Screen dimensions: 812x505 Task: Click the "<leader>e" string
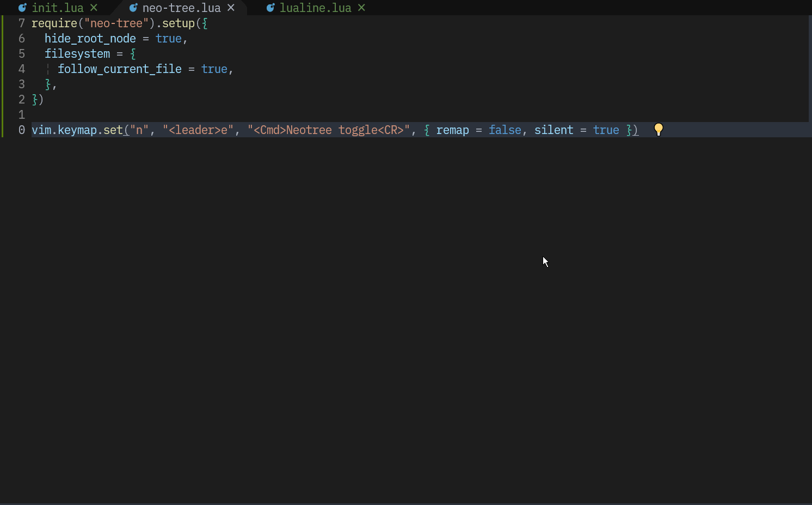[198, 130]
